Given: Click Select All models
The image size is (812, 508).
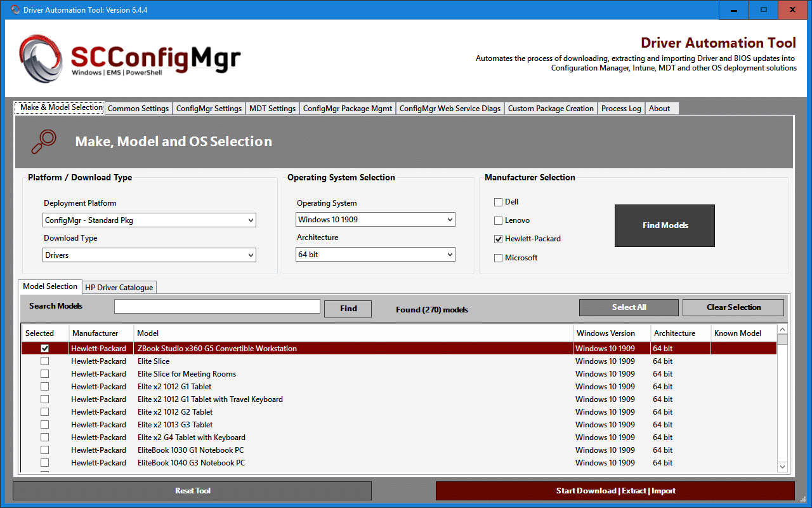Looking at the screenshot, I should (x=629, y=307).
